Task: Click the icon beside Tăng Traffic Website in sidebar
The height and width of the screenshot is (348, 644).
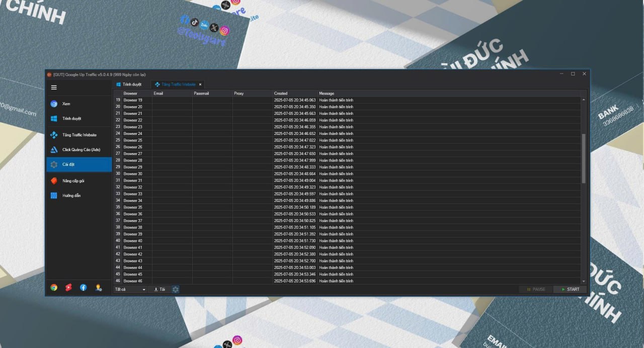Action: [x=54, y=135]
